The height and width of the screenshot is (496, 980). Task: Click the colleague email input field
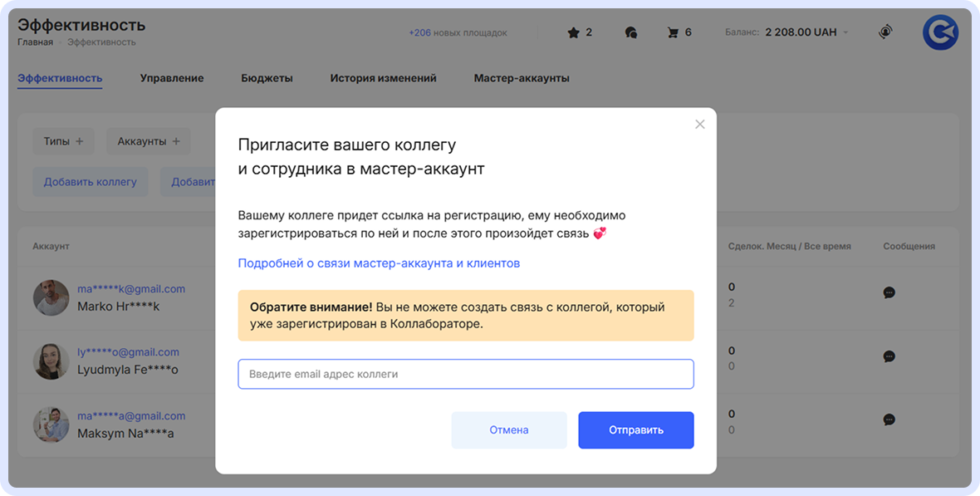point(465,374)
